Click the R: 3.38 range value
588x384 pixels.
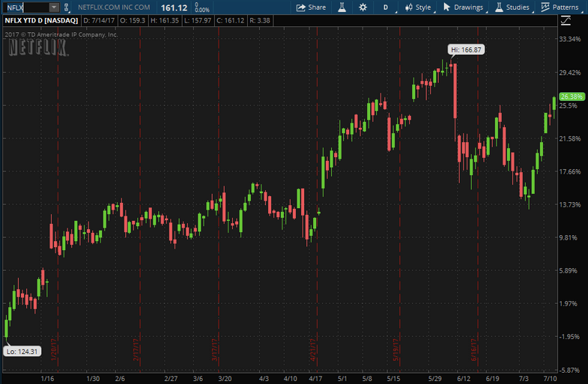(259, 21)
